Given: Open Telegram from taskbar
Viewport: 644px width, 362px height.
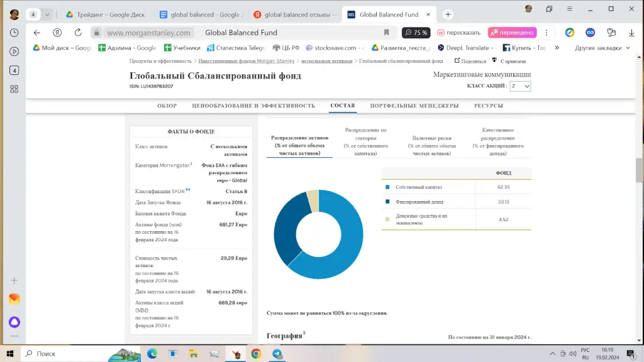Looking at the screenshot, I should pos(277,353).
